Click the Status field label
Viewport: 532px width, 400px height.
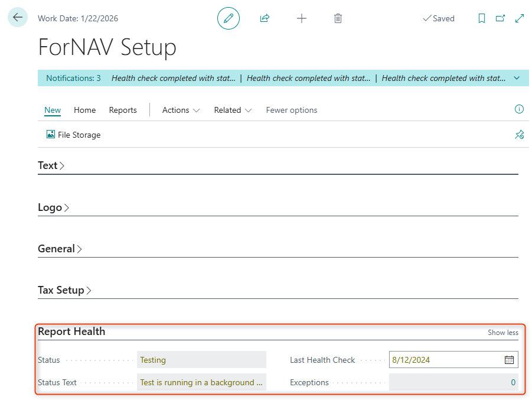click(x=49, y=360)
